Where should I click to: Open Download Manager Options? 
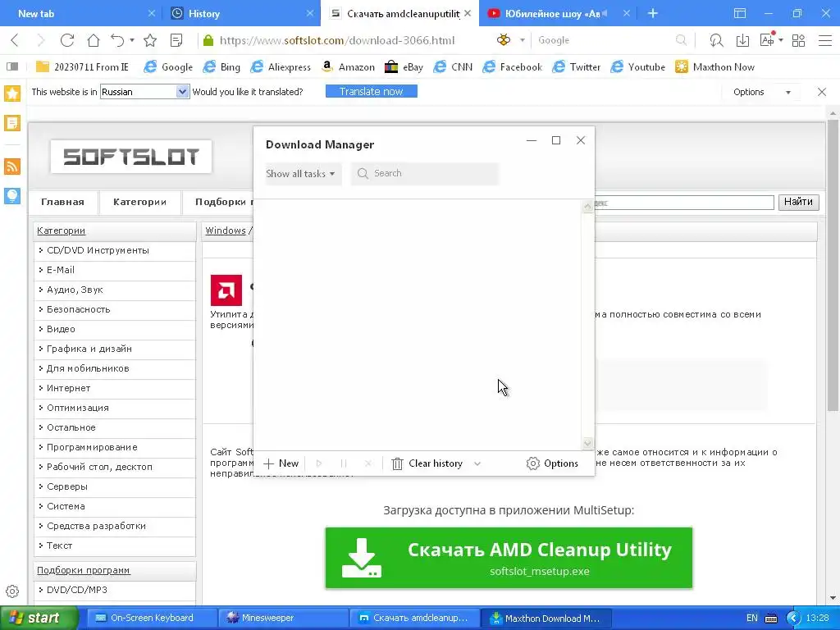click(552, 463)
